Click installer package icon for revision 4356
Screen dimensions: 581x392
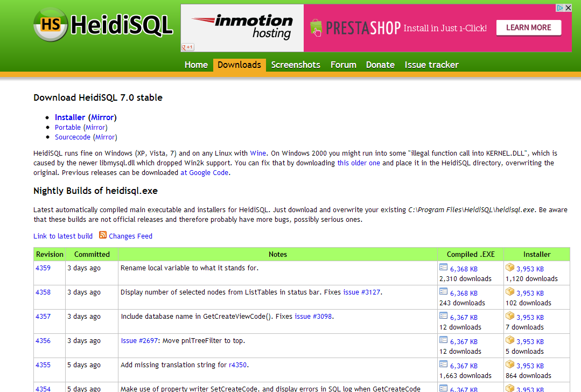click(510, 340)
